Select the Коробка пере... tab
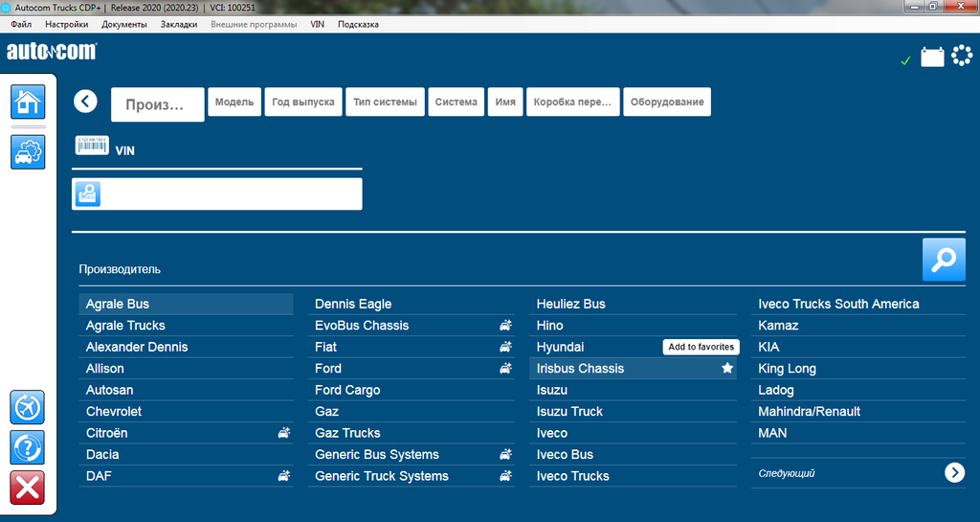 [573, 102]
